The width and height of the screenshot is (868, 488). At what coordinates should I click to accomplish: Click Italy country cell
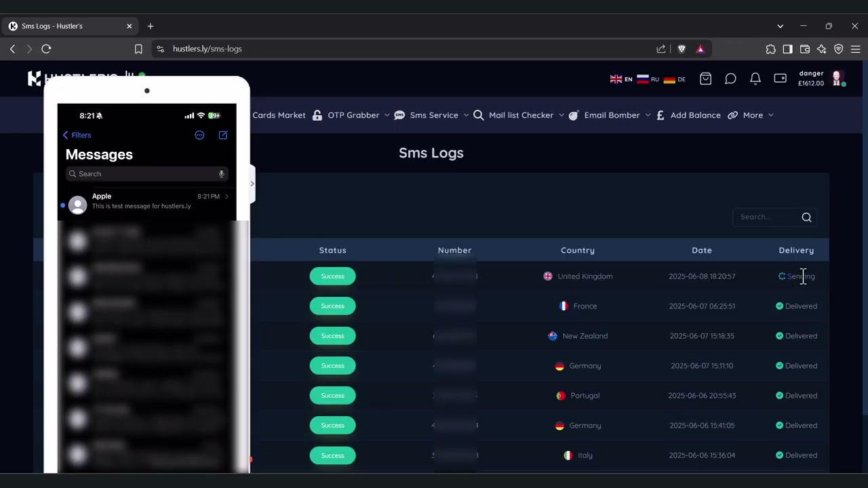click(x=578, y=455)
